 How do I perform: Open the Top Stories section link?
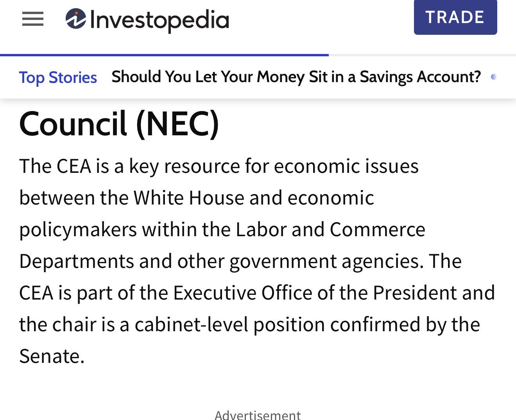[58, 77]
